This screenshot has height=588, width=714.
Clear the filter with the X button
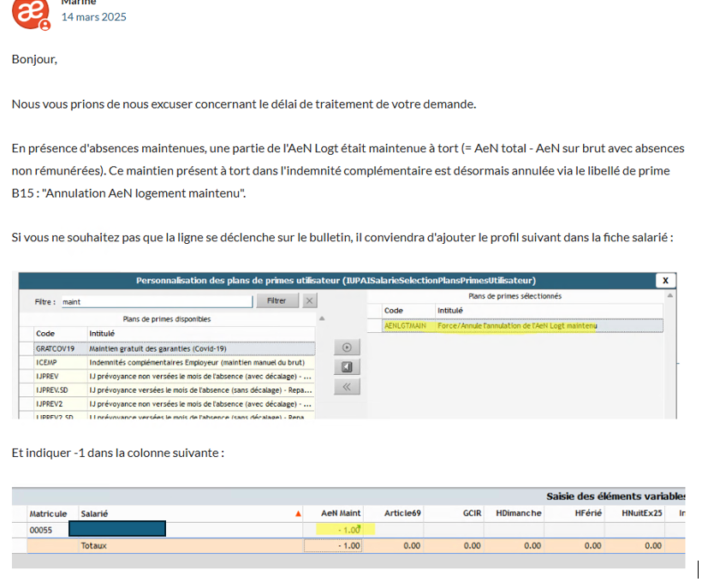pos(310,300)
